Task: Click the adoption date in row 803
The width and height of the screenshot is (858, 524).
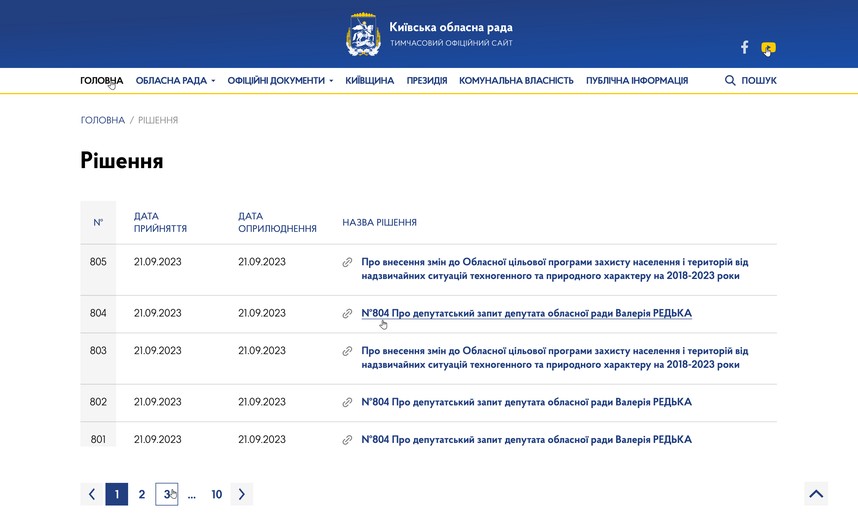Action: pyautogui.click(x=158, y=351)
